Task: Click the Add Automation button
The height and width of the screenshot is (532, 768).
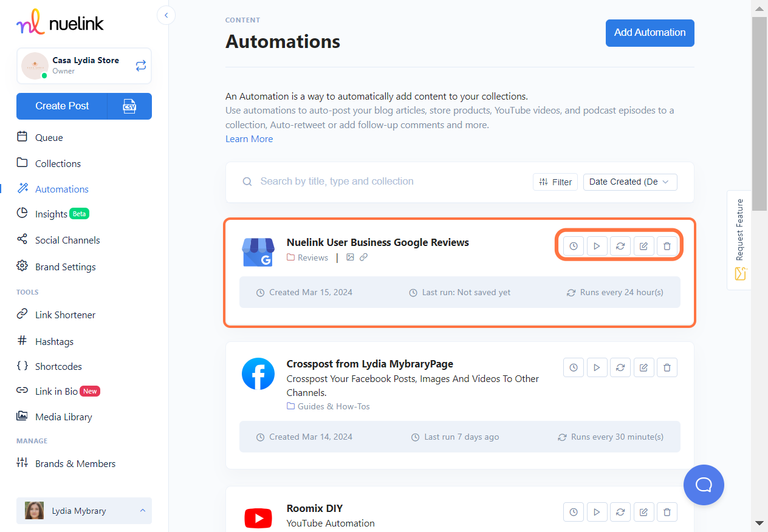Action: click(x=650, y=33)
